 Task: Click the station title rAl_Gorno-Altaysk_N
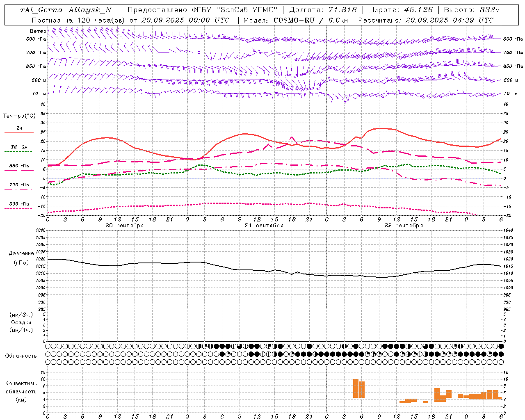(x=66, y=10)
